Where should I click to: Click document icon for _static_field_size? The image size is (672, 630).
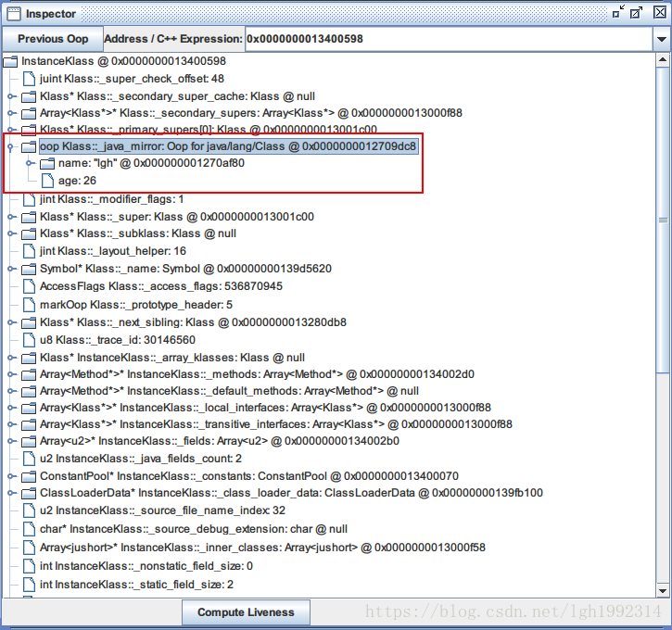pos(29,585)
